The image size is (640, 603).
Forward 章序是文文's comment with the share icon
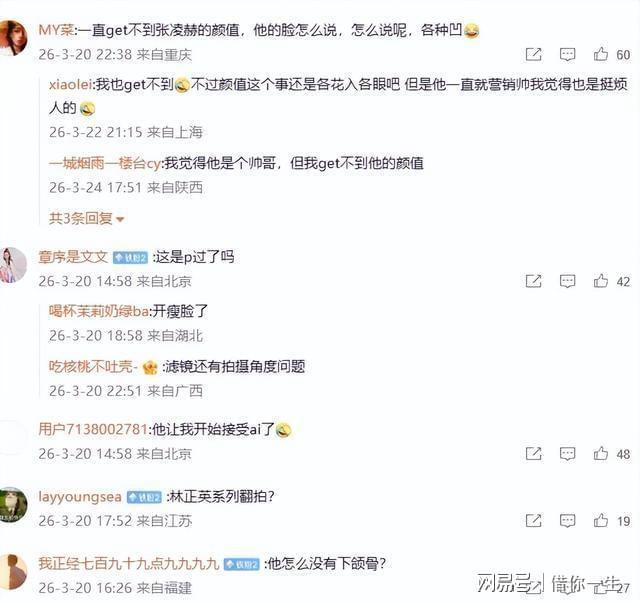tap(533, 281)
